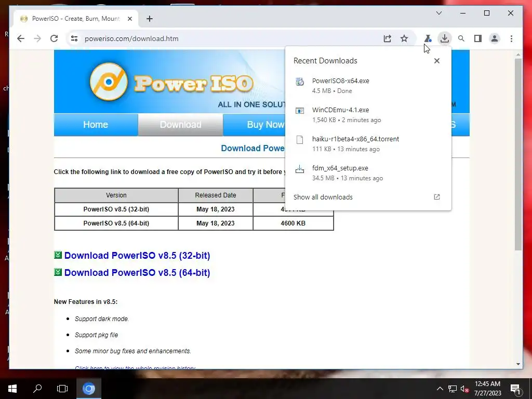Open Chrome Labs flask icon
This screenshot has height=399, width=532.
pos(428,38)
